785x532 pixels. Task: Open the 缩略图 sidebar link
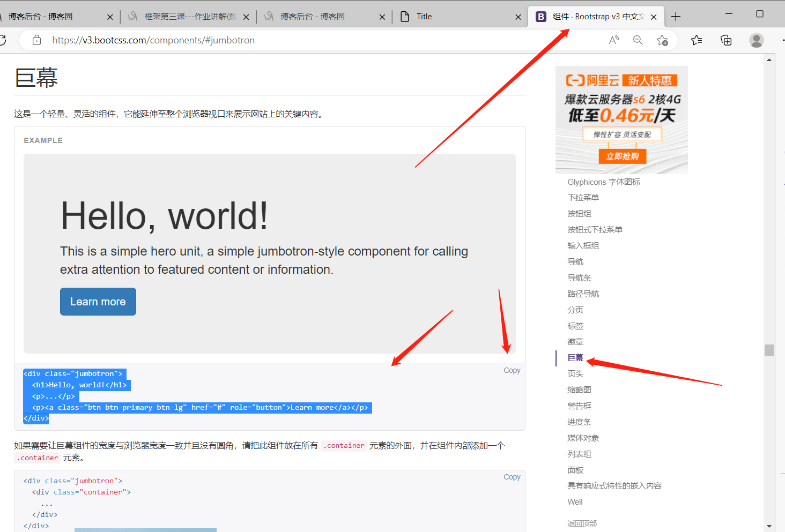pos(580,390)
